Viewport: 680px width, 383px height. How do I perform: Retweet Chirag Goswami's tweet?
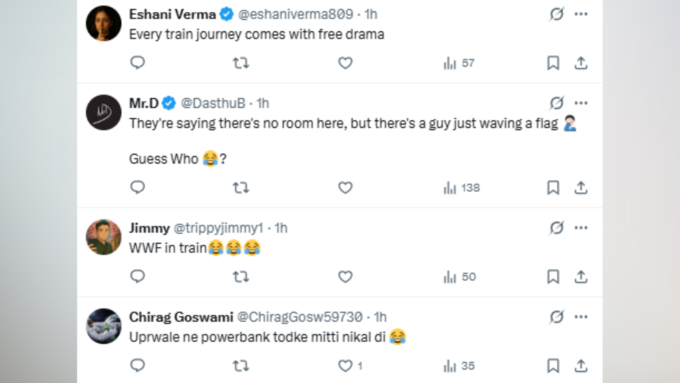241,366
